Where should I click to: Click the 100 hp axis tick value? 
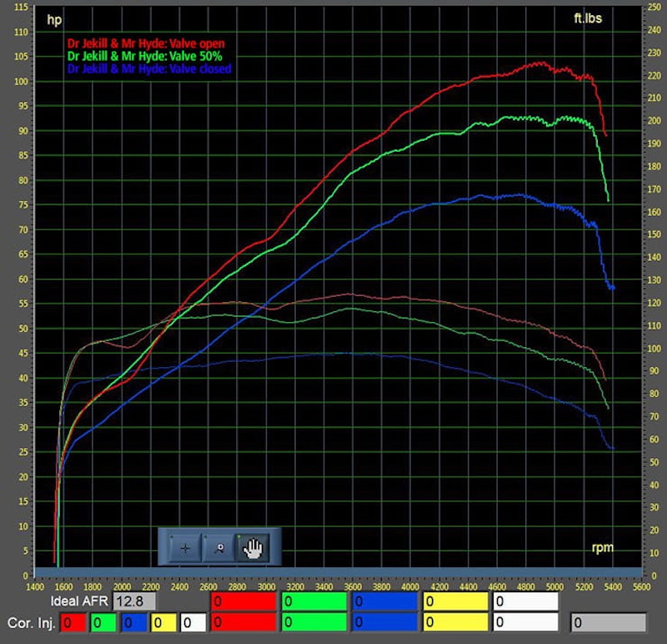(21, 81)
